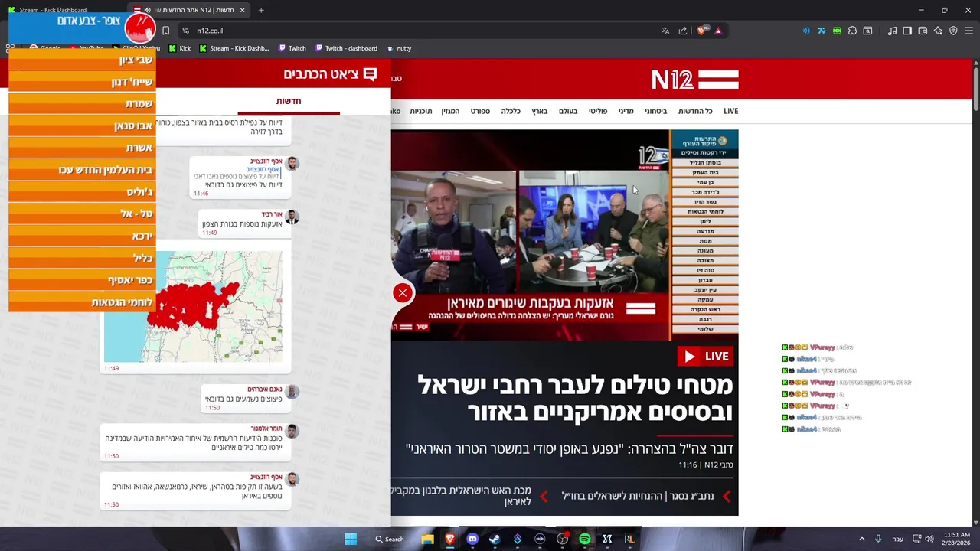The height and width of the screenshot is (551, 980).
Task: Click the Brave Rewards triangle icon
Action: (718, 31)
